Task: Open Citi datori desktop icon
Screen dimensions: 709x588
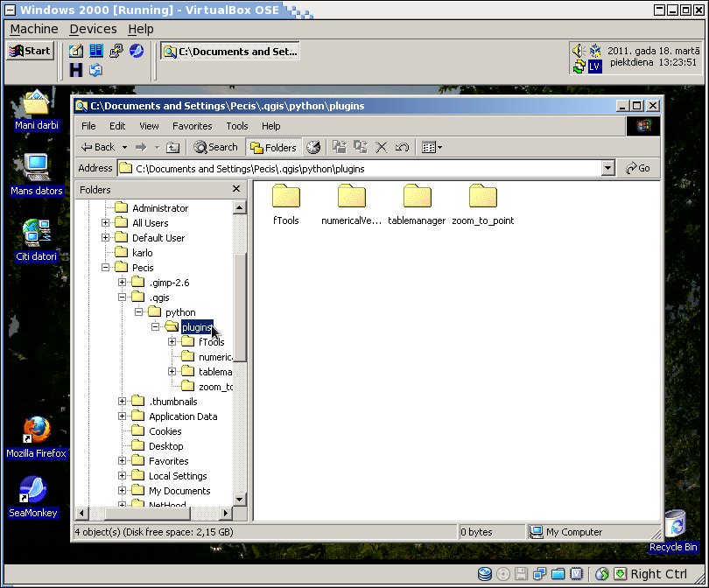Action: click(x=36, y=241)
